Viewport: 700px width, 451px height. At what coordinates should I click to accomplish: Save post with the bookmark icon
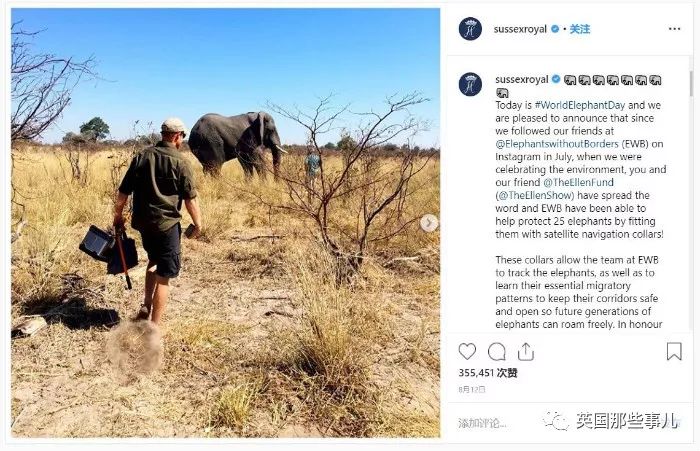674,351
